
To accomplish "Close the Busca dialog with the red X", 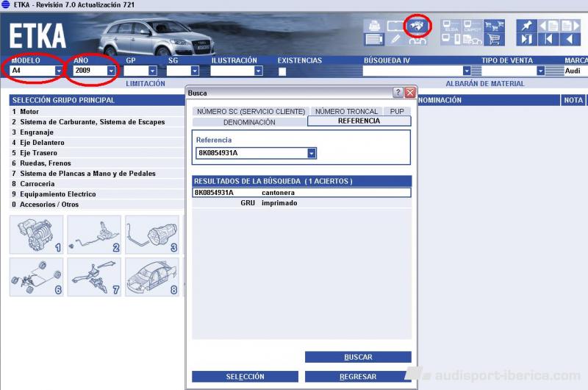I will tap(410, 92).
